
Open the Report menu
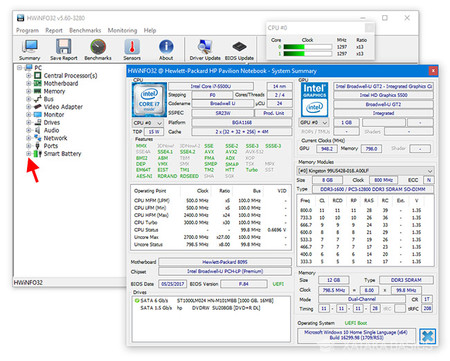click(54, 30)
